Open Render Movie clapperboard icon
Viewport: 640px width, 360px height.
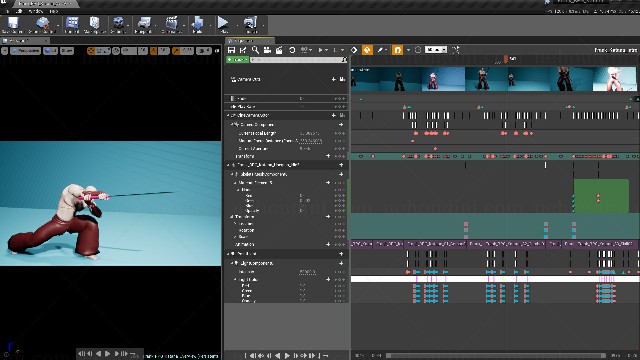(279, 50)
